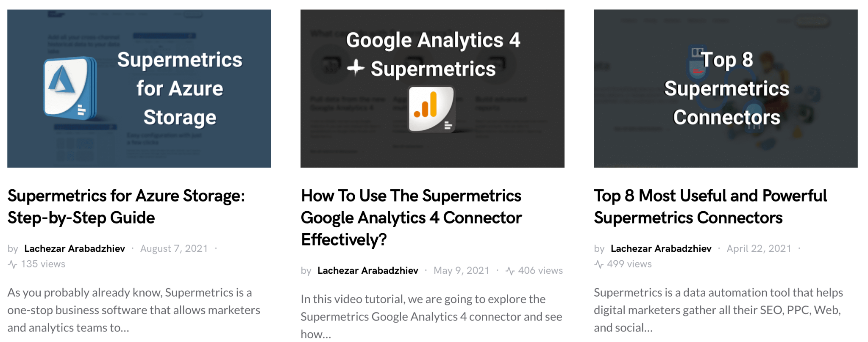Click the April 22, 2021 post date

point(759,249)
